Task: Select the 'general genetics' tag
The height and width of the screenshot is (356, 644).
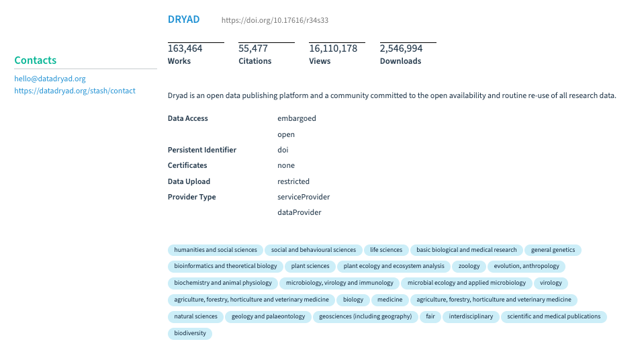Action: (x=553, y=250)
